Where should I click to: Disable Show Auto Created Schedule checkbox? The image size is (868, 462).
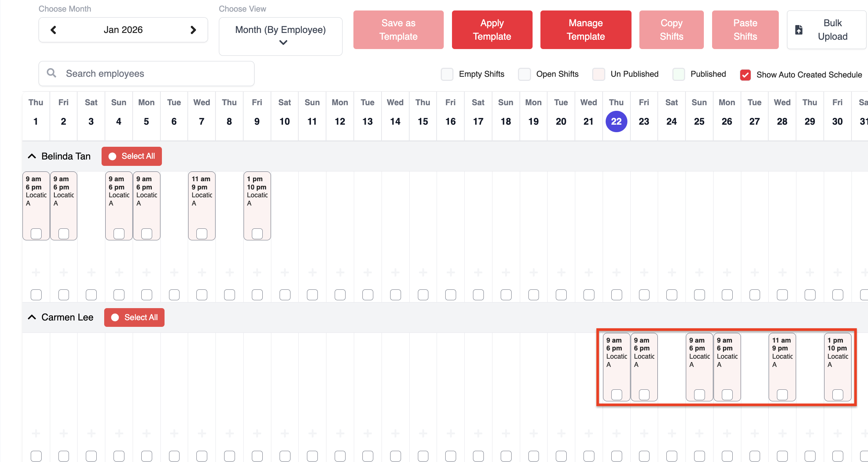pos(745,75)
